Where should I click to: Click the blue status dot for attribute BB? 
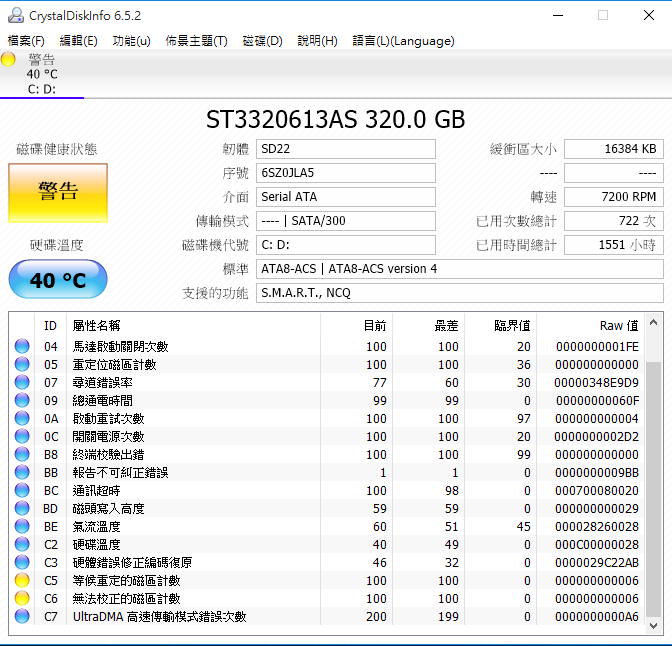(x=22, y=472)
